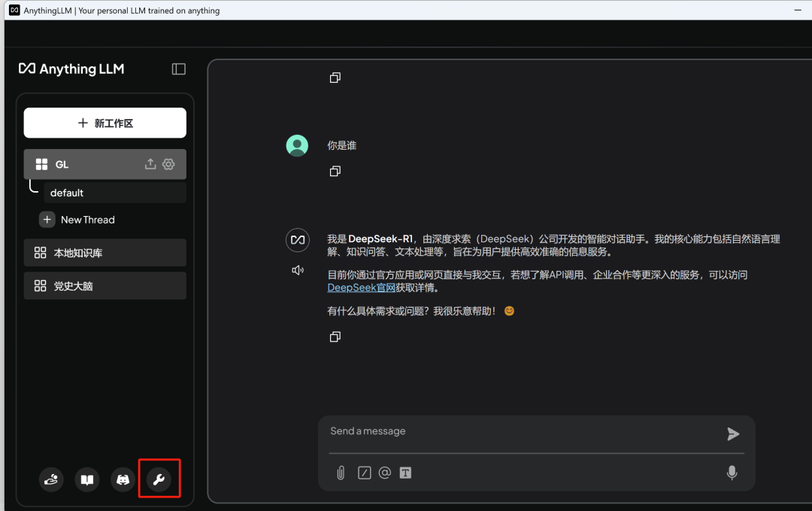This screenshot has height=511, width=812.
Task: Click the AnythingLLM assistant avatar
Action: tap(298, 240)
